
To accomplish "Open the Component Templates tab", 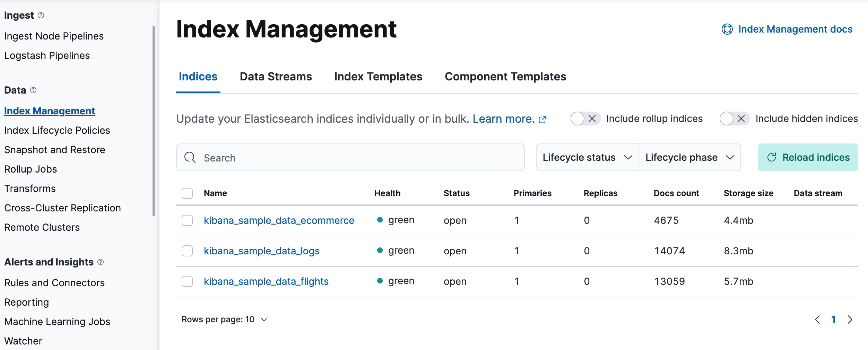I will [x=505, y=76].
